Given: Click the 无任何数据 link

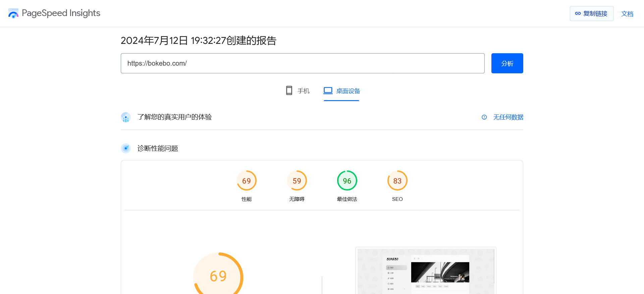Looking at the screenshot, I should coord(508,117).
